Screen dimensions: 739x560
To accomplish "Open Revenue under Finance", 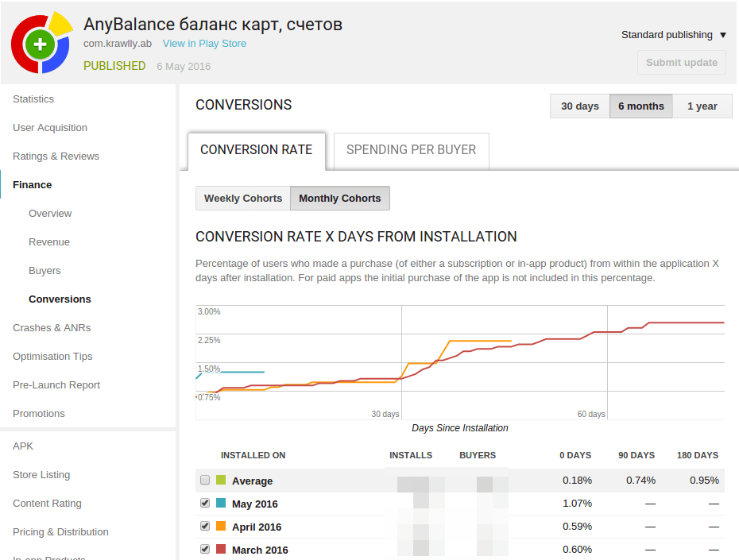I will pyautogui.click(x=49, y=242).
